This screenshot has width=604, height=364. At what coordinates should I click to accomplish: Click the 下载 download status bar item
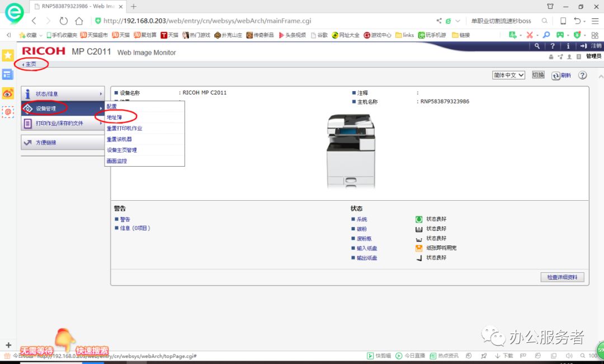504,356
